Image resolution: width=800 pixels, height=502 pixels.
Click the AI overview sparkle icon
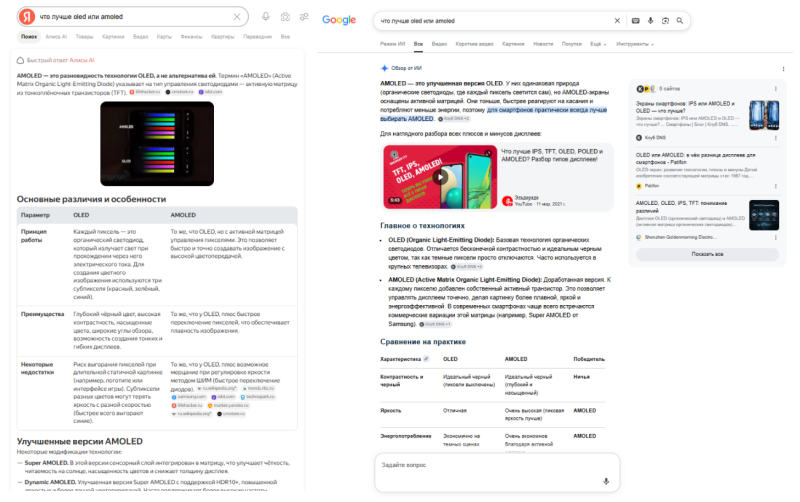(385, 68)
